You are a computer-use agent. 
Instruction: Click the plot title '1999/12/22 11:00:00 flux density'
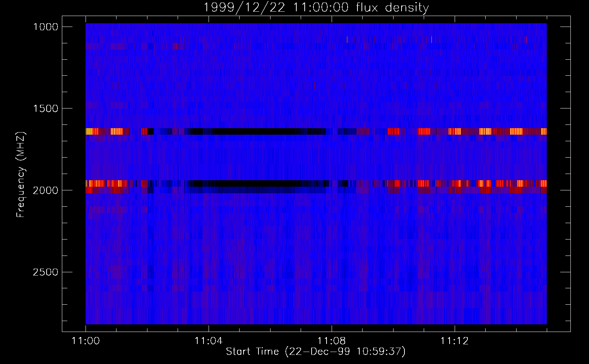(316, 8)
